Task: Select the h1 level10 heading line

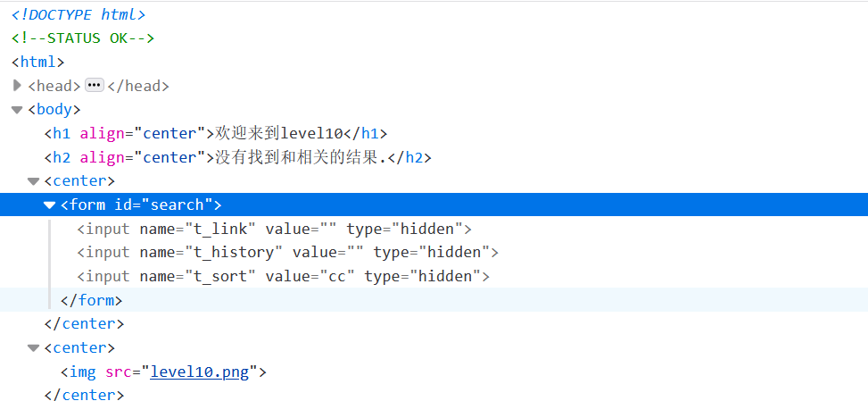Action: pyautogui.click(x=216, y=133)
